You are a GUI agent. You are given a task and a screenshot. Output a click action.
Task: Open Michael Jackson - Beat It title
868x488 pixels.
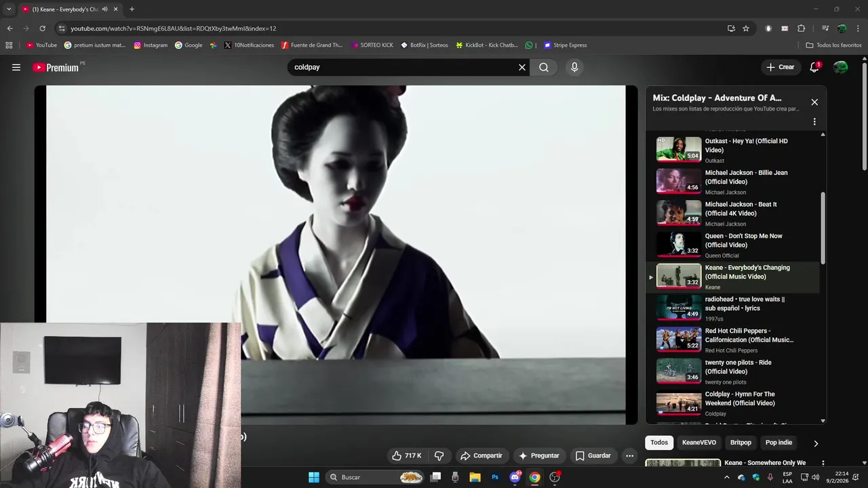click(741, 209)
